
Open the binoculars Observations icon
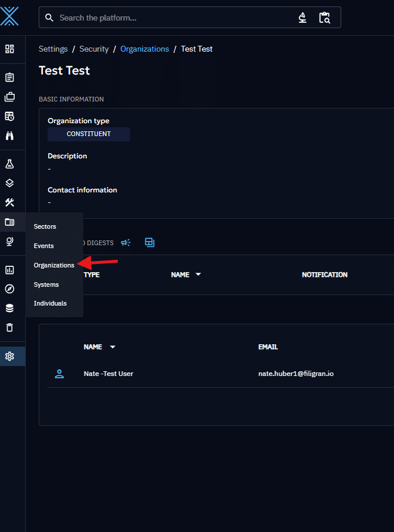(x=9, y=135)
